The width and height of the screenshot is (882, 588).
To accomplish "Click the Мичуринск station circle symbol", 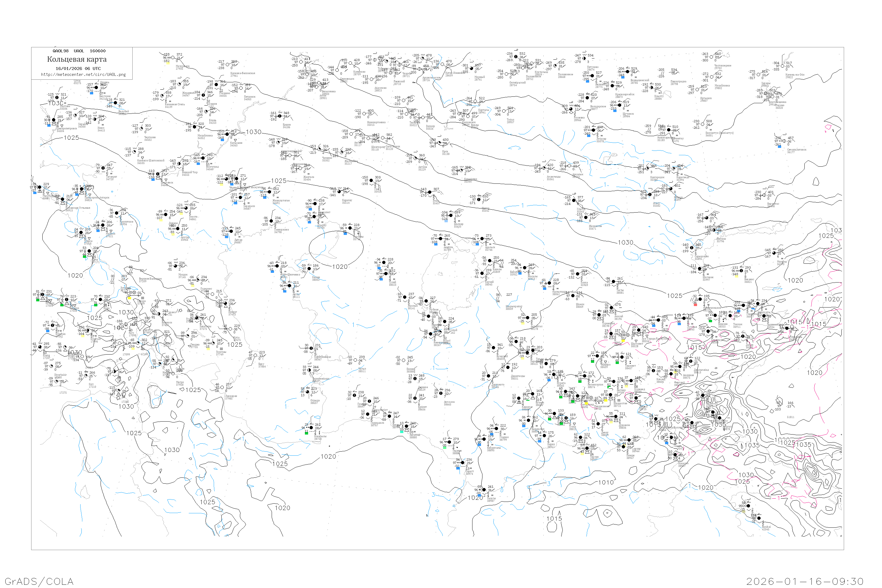I will click(173, 58).
